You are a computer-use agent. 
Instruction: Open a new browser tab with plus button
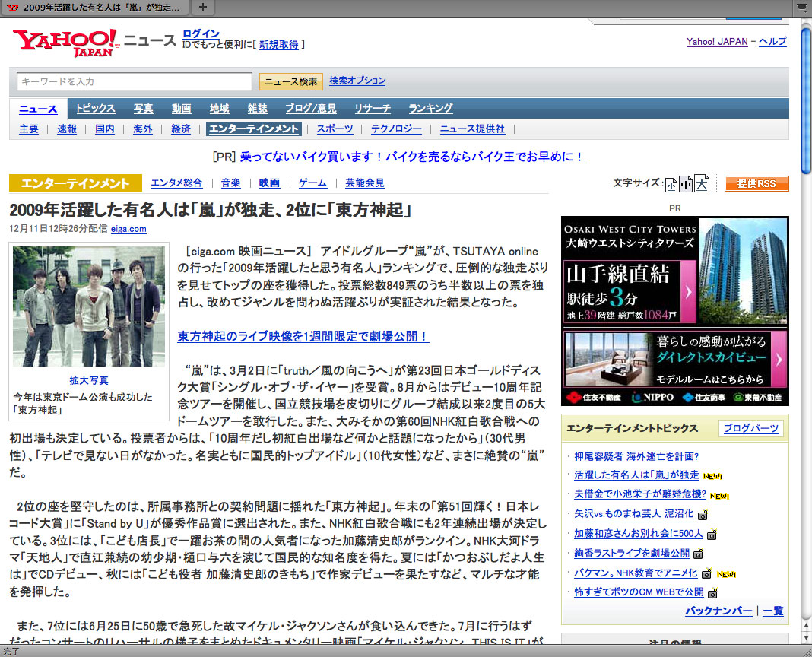click(203, 8)
